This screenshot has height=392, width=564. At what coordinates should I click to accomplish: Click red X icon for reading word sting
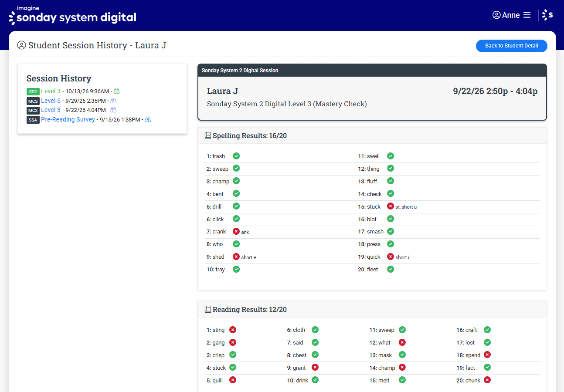pyautogui.click(x=233, y=330)
